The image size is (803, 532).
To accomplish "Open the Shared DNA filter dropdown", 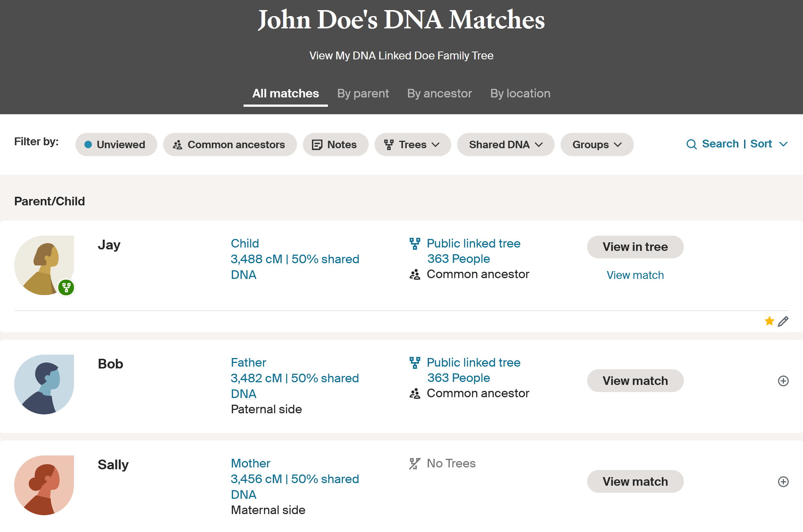I will tap(506, 144).
